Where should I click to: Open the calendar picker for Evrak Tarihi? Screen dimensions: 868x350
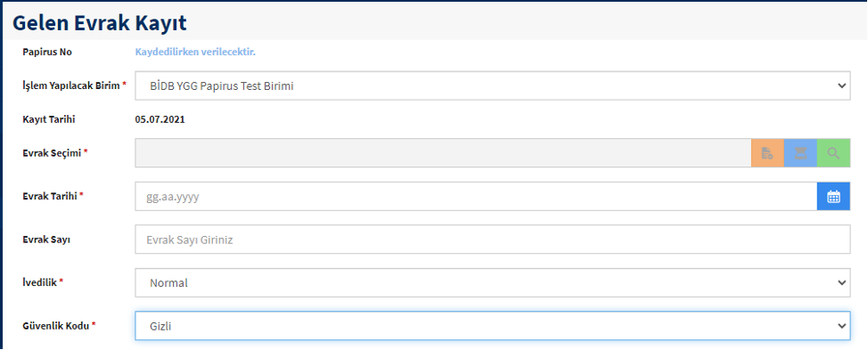[x=833, y=196]
